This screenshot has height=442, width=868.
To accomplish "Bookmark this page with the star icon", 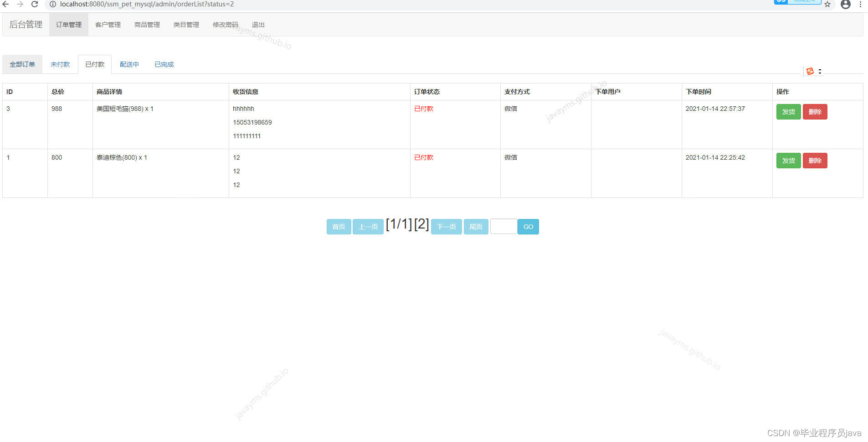I will tap(827, 4).
